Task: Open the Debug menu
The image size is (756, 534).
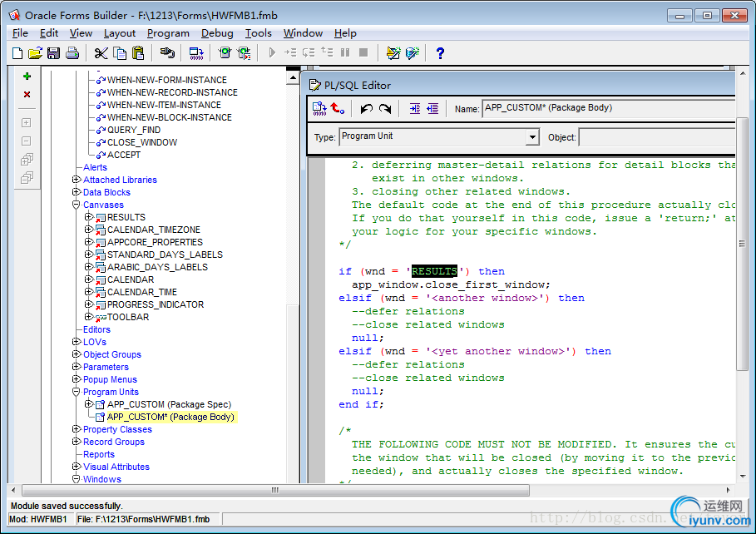Action: pos(217,33)
